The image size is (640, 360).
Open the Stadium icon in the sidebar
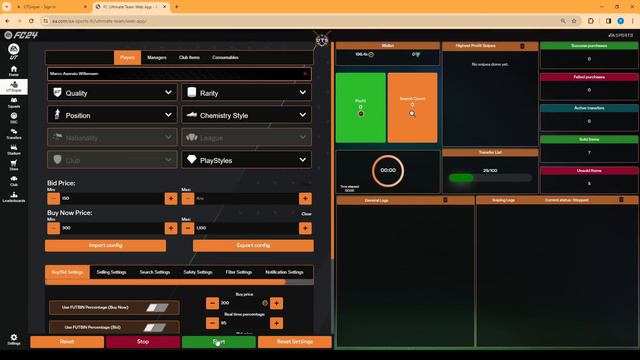[x=13, y=149]
